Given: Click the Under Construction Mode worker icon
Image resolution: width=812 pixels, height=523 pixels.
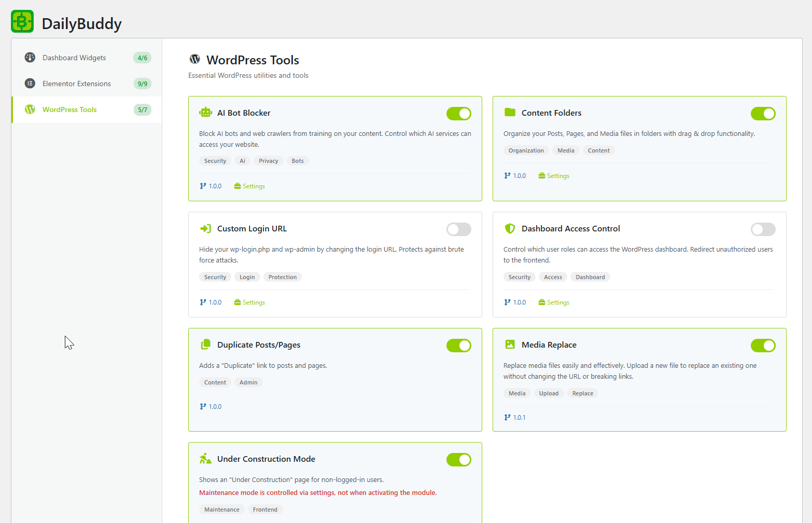Looking at the screenshot, I should tap(205, 459).
